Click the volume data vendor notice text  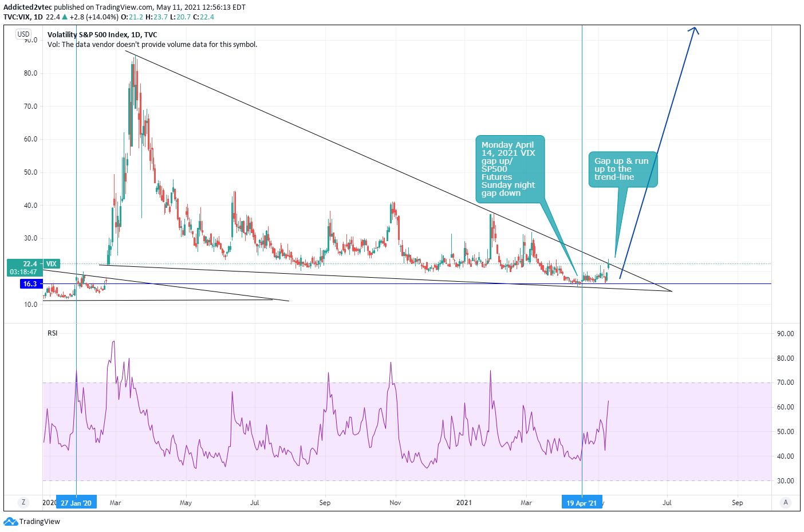(152, 45)
